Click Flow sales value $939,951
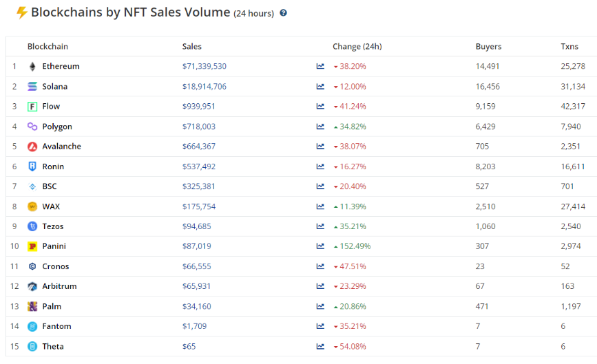Image resolution: width=597 pixels, height=364 pixels. [x=199, y=106]
